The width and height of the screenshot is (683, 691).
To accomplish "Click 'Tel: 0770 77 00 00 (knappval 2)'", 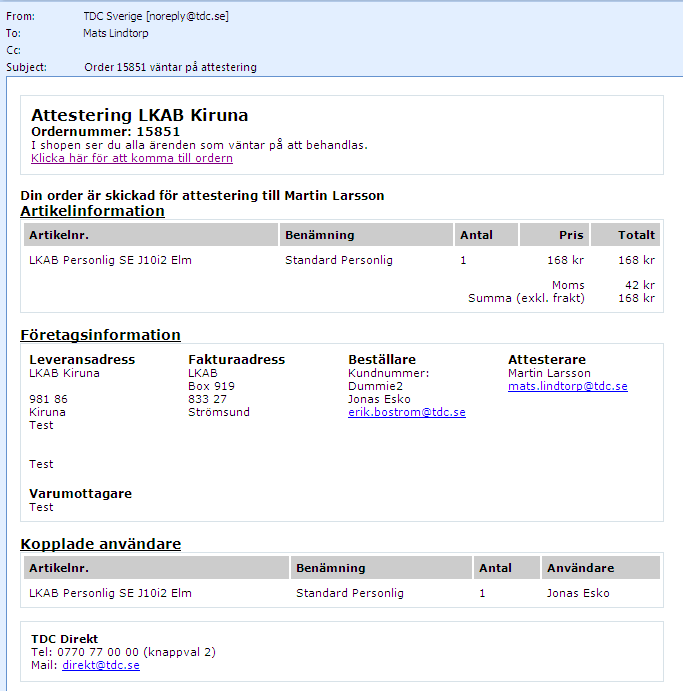I will click(123, 652).
